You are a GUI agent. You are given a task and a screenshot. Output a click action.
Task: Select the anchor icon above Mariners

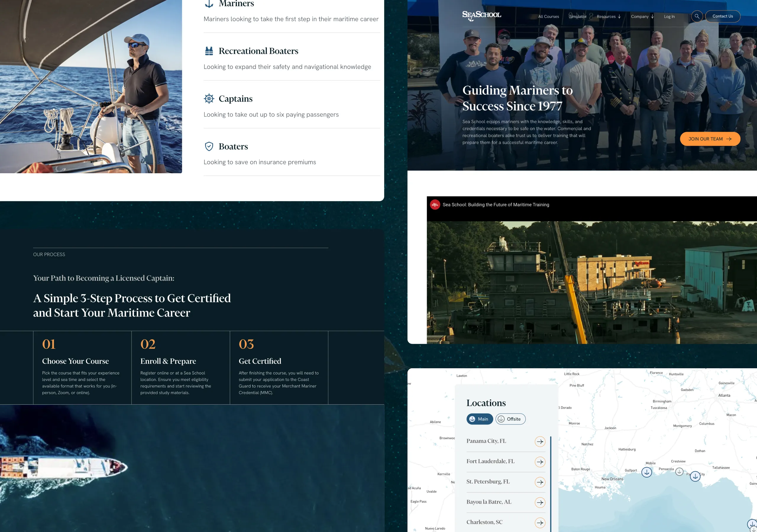tap(209, 4)
